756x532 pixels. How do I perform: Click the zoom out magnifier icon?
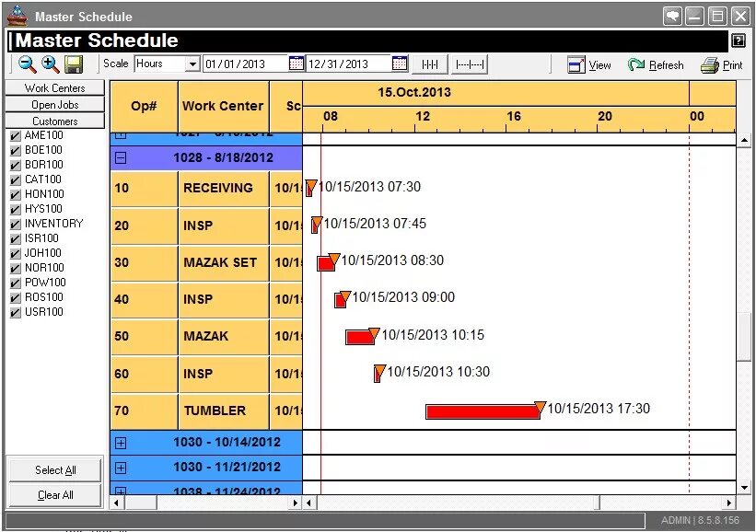pos(27,64)
